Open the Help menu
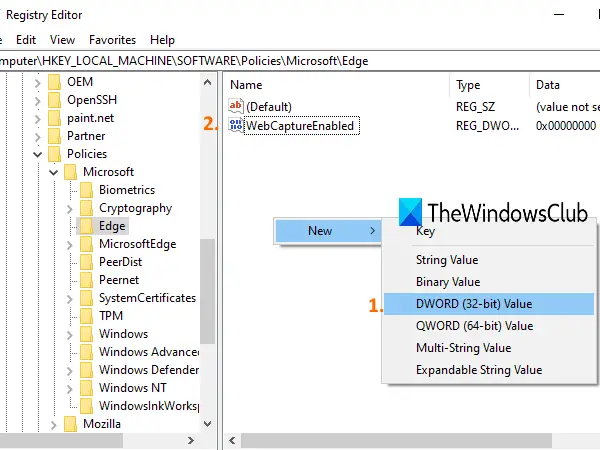The image size is (600, 450). [x=162, y=40]
